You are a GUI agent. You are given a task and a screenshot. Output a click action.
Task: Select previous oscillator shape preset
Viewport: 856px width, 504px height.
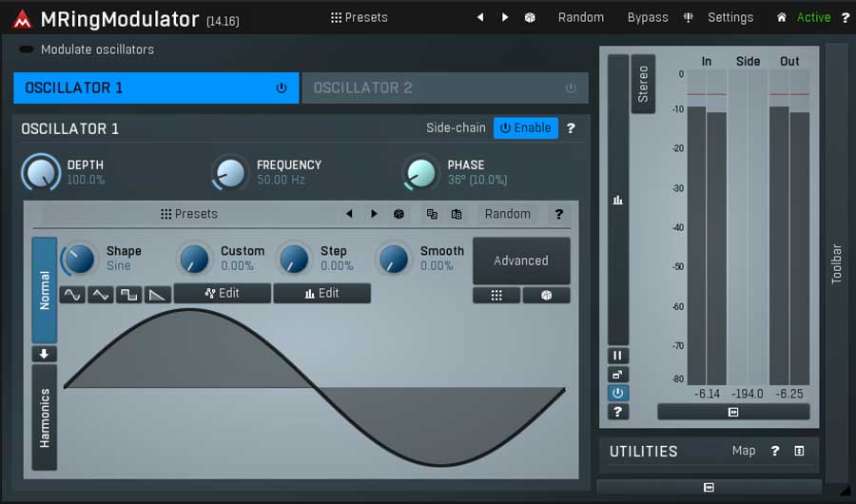click(349, 214)
